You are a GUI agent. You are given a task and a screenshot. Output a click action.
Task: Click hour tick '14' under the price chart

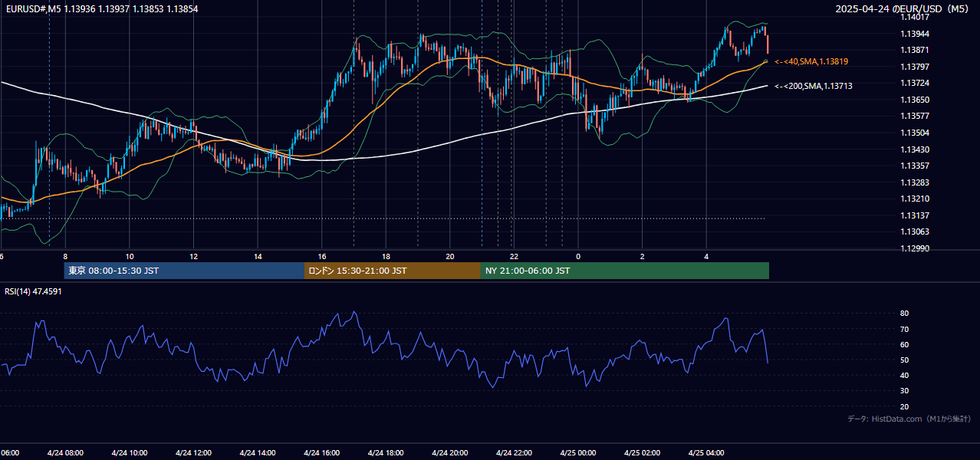pos(258,257)
